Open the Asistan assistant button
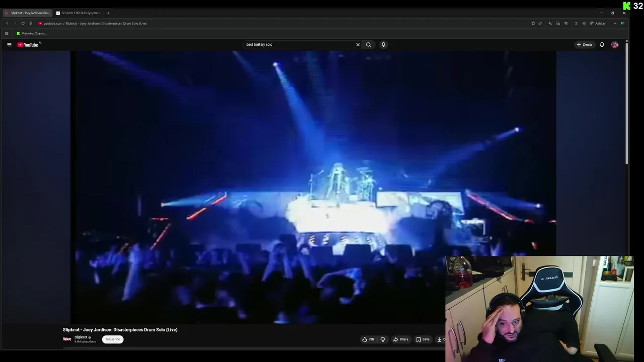Image resolution: width=644 pixels, height=362 pixels. pyautogui.click(x=598, y=23)
